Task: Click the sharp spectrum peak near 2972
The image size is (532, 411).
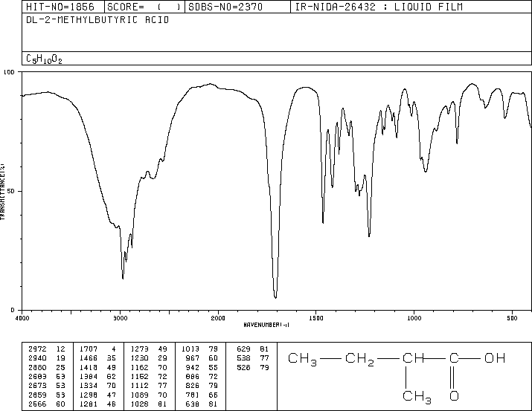Action: (123, 278)
